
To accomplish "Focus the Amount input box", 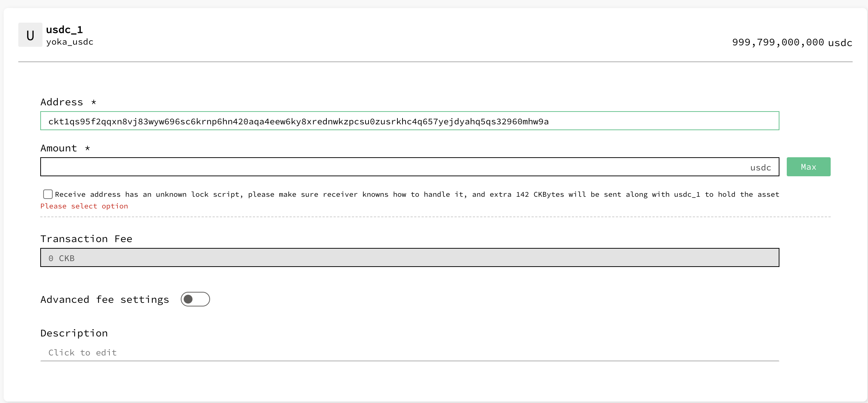I will click(392, 167).
